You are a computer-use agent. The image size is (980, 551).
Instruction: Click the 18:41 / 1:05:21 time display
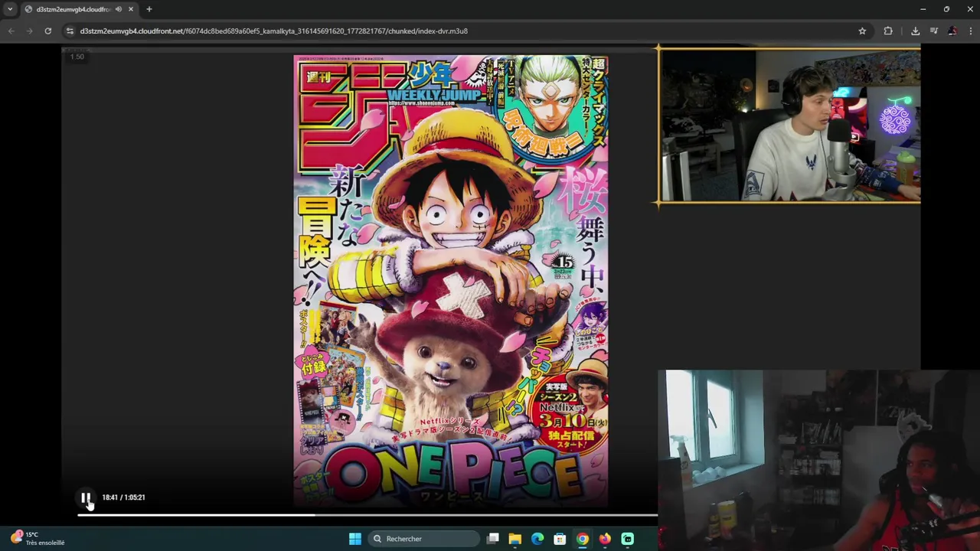pos(123,497)
